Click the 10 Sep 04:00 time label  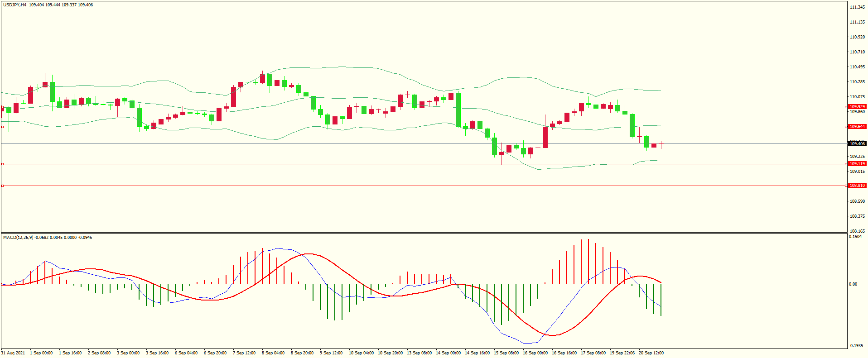coord(361,353)
